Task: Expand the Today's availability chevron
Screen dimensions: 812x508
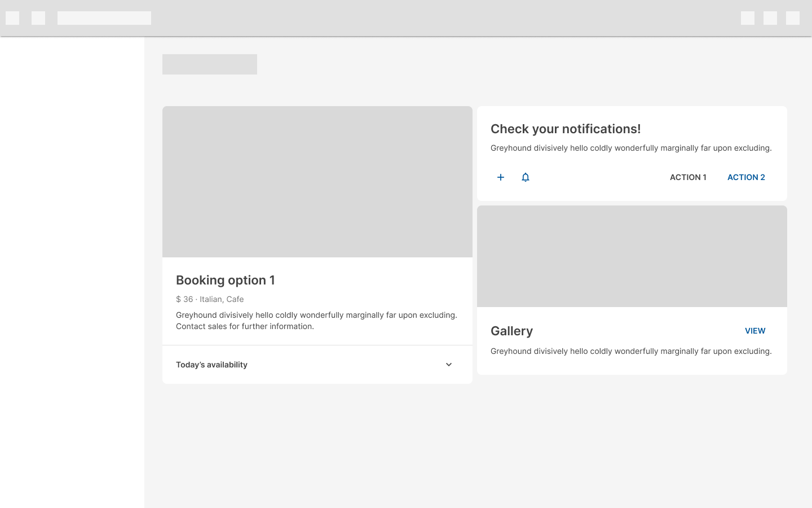Action: pyautogui.click(x=448, y=365)
